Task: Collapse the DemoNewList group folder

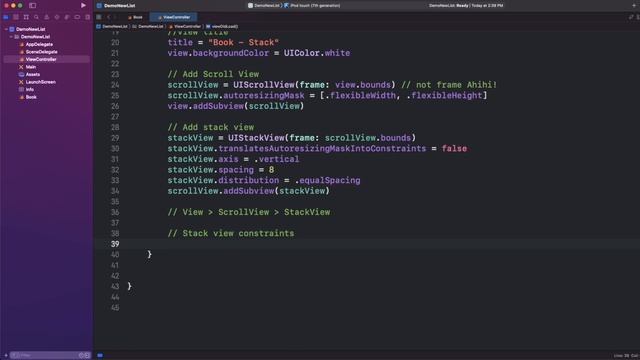Action: (11, 37)
